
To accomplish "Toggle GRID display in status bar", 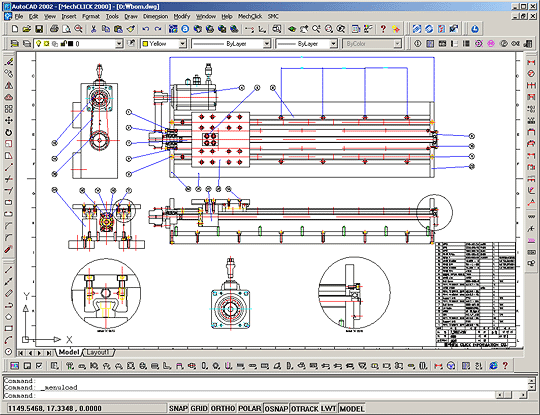I will point(199,408).
